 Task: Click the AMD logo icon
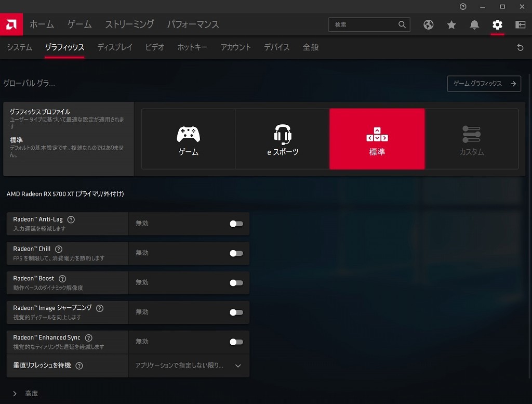[x=11, y=24]
